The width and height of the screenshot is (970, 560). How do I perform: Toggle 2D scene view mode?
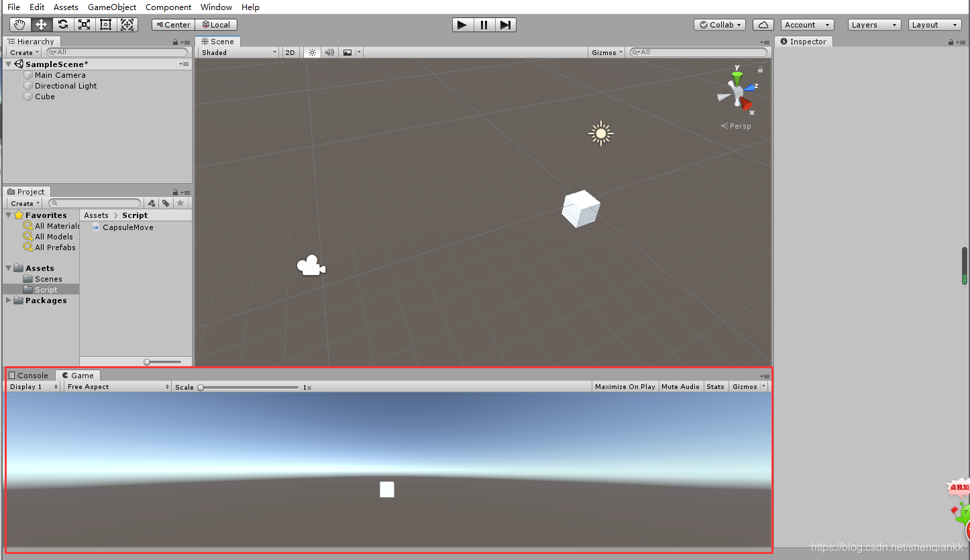tap(290, 52)
